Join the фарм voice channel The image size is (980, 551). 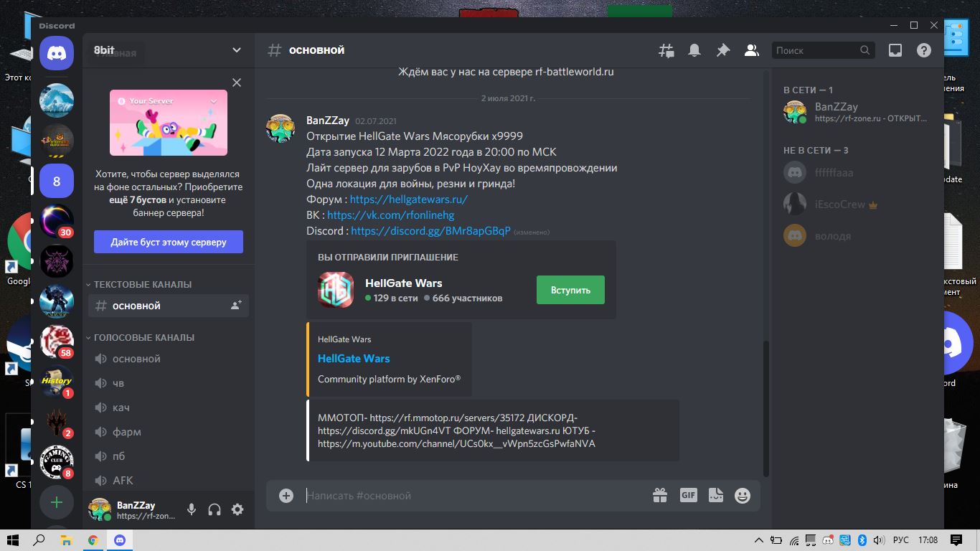tap(169, 432)
